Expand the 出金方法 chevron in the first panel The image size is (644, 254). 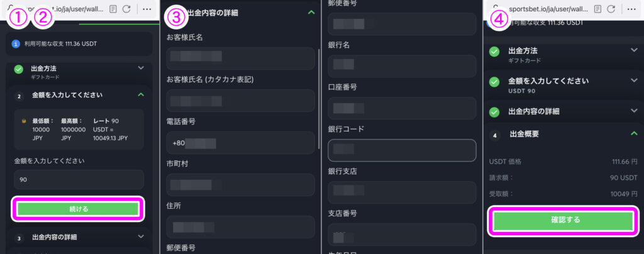point(141,68)
